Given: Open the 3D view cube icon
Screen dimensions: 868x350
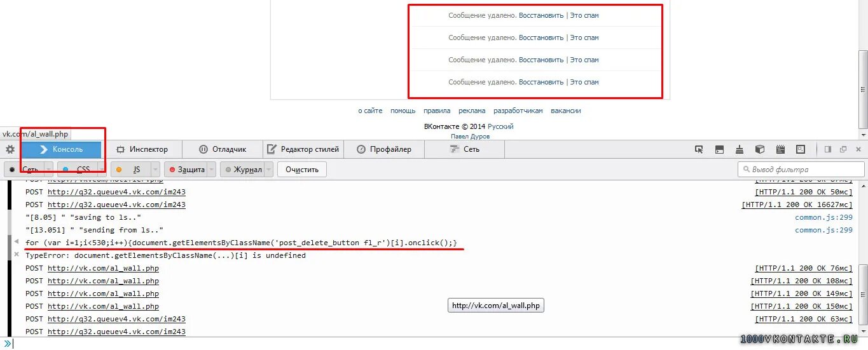Looking at the screenshot, I should click(x=760, y=150).
